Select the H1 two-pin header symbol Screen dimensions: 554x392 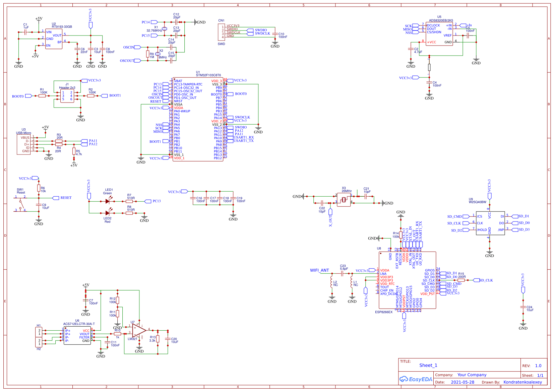point(39,332)
